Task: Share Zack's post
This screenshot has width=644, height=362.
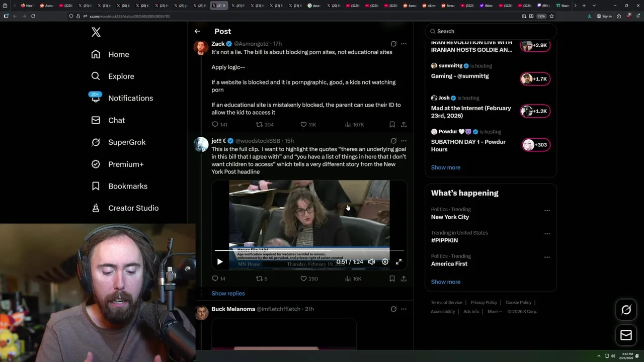Action: click(x=404, y=125)
